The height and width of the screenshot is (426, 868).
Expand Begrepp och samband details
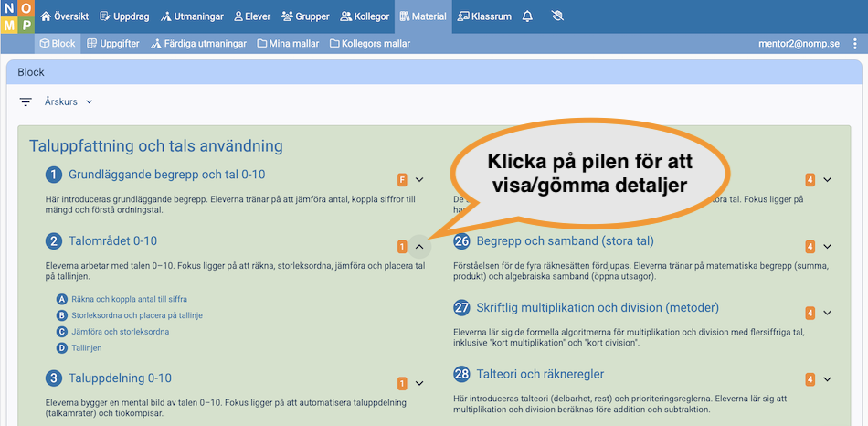[827, 246]
